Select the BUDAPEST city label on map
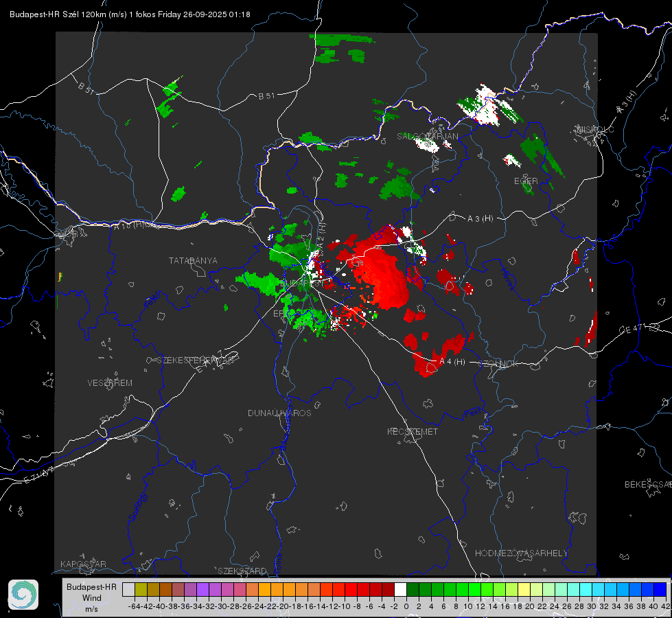This screenshot has height=618, width=672. (302, 284)
